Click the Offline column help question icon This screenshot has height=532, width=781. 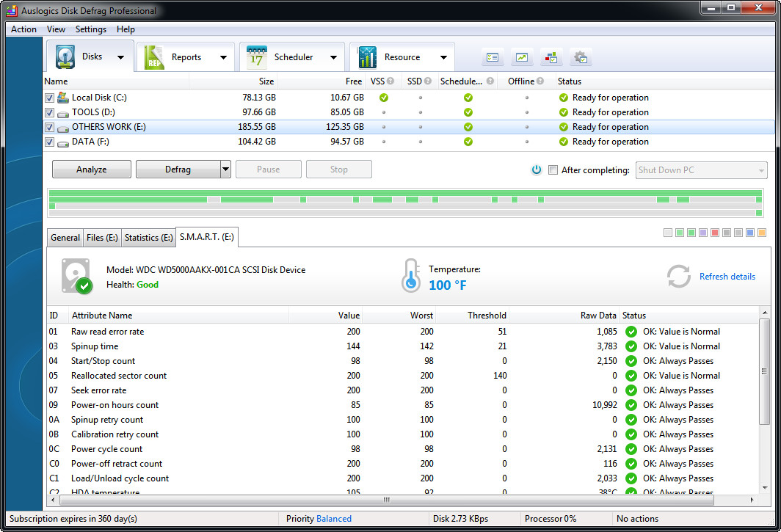(x=540, y=81)
